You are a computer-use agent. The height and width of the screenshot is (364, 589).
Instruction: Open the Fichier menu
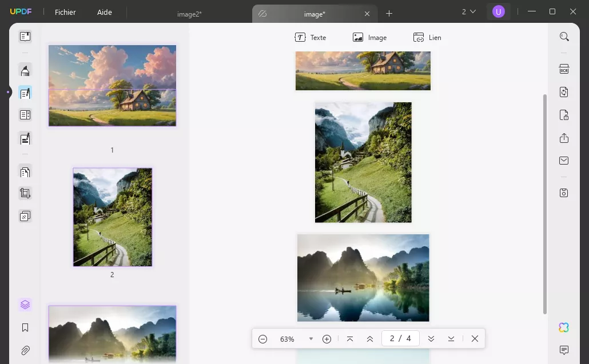click(65, 12)
